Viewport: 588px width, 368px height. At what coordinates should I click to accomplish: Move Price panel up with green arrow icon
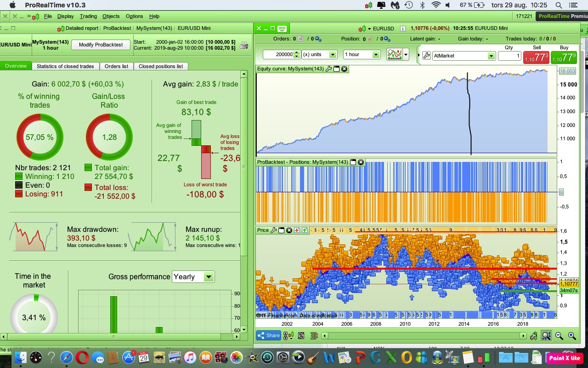305,230
